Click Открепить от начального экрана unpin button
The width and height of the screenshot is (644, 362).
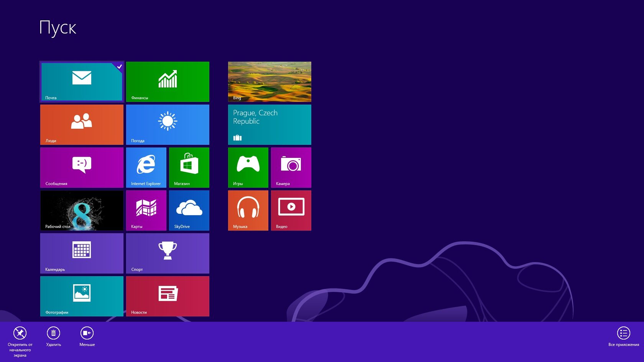20,342
